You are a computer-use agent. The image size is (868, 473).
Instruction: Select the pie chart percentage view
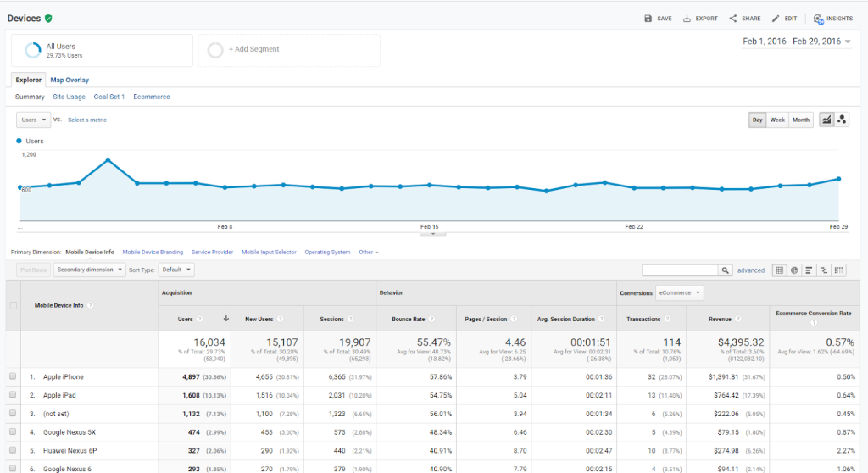pyautogui.click(x=794, y=270)
